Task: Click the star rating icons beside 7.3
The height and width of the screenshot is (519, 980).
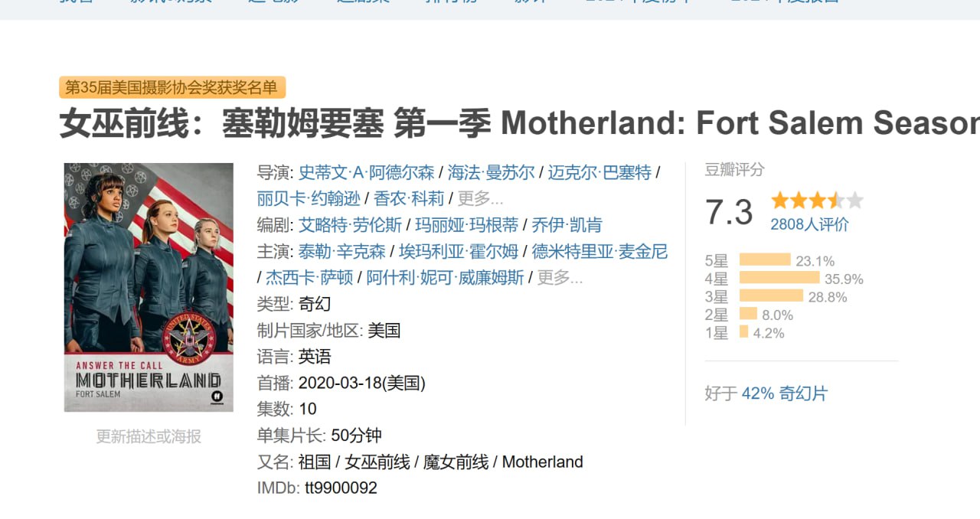Action: click(817, 201)
